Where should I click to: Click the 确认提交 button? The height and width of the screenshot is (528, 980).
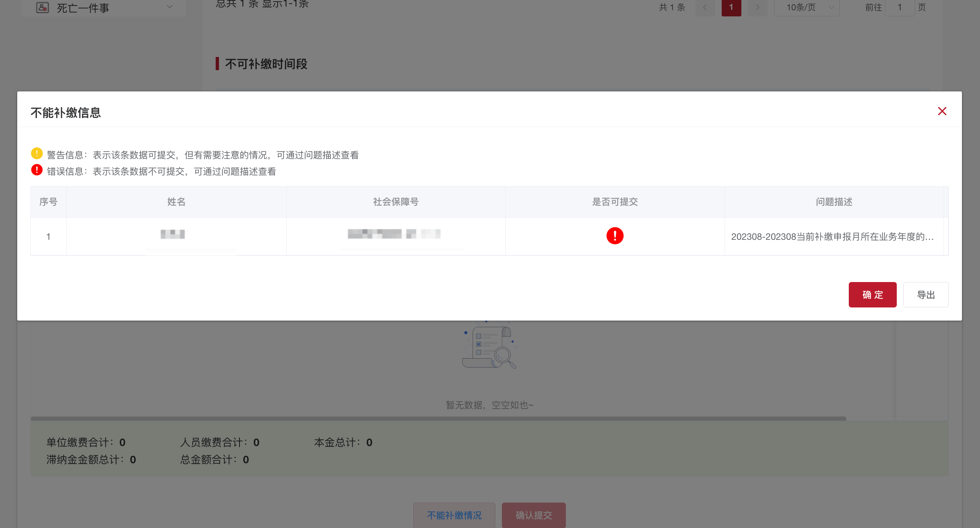tap(533, 515)
